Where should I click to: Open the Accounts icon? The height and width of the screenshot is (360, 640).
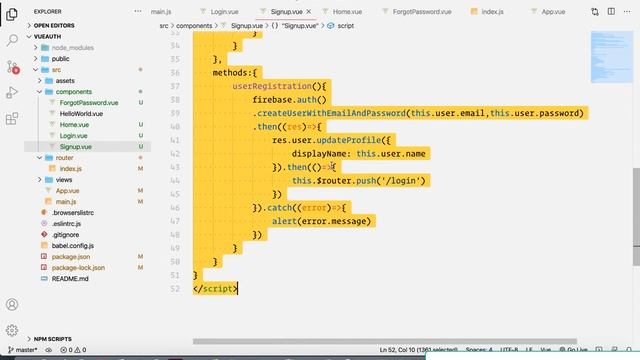point(12,304)
